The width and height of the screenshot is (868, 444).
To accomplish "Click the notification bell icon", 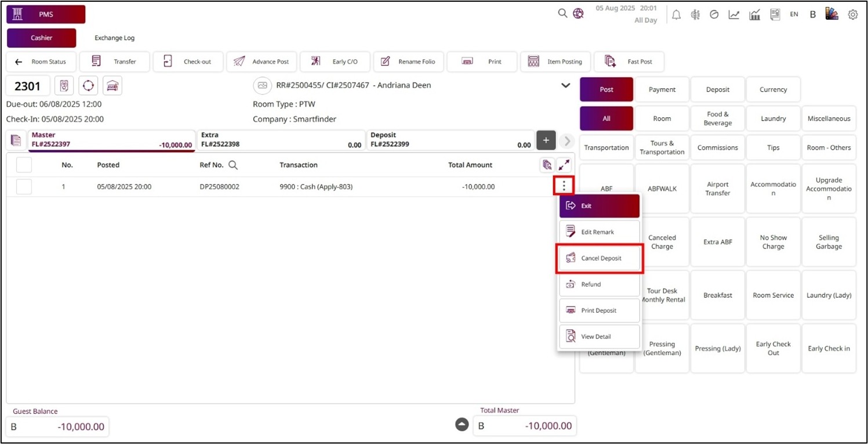I will [676, 15].
